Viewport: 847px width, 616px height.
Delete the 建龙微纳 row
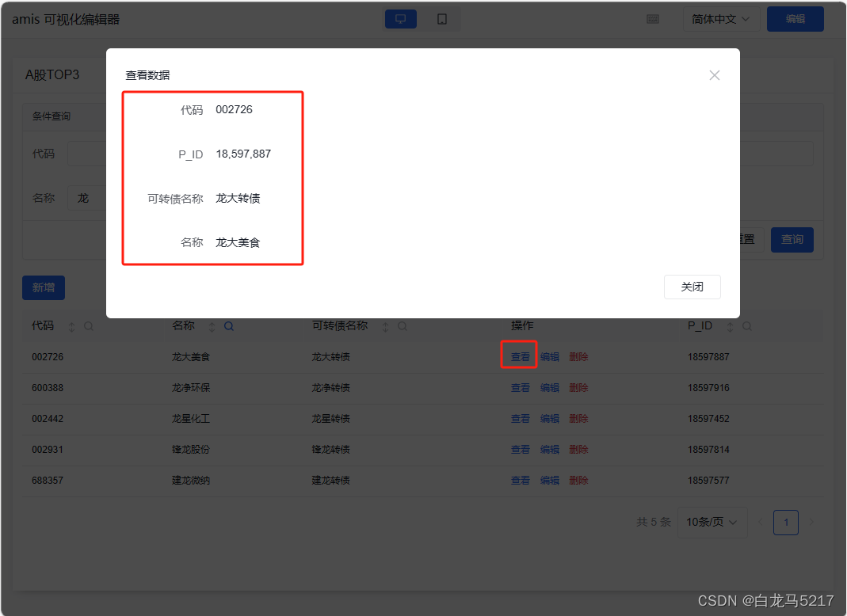(x=578, y=480)
